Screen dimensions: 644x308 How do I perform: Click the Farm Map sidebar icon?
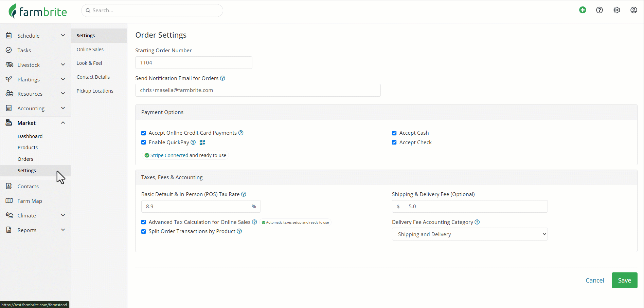click(9, 201)
